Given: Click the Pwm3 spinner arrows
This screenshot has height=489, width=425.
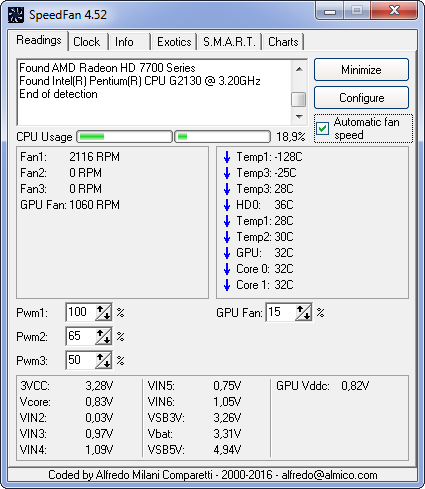Looking at the screenshot, I should pos(103,360).
